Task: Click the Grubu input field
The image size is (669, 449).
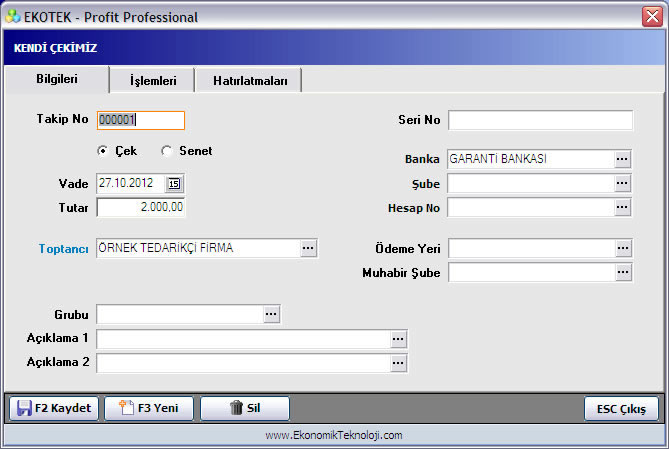Action: pos(180,314)
